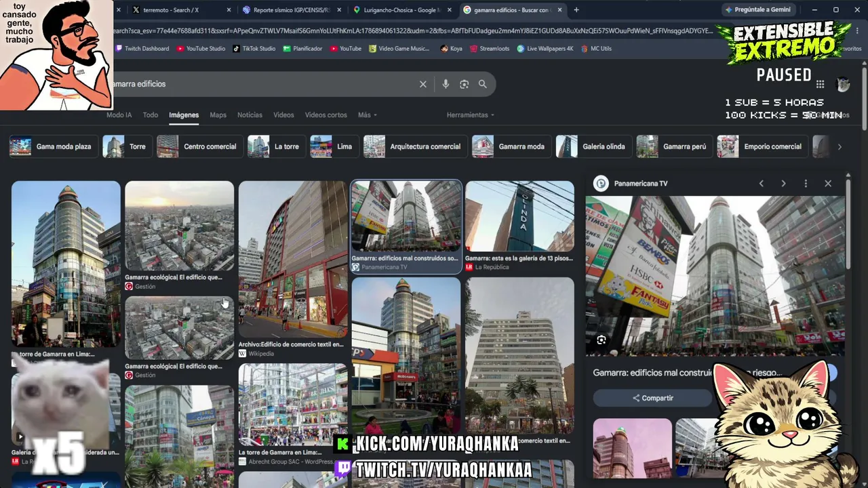Search inside preview image with Lens
Viewport: 868px width, 488px height.
click(601, 340)
